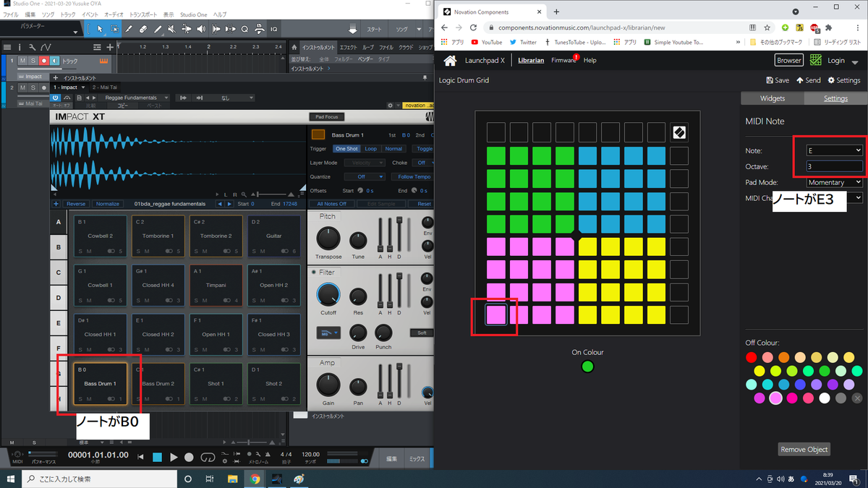Open the filter type dropdown in Impact XT
868x488 pixels.
(x=328, y=333)
